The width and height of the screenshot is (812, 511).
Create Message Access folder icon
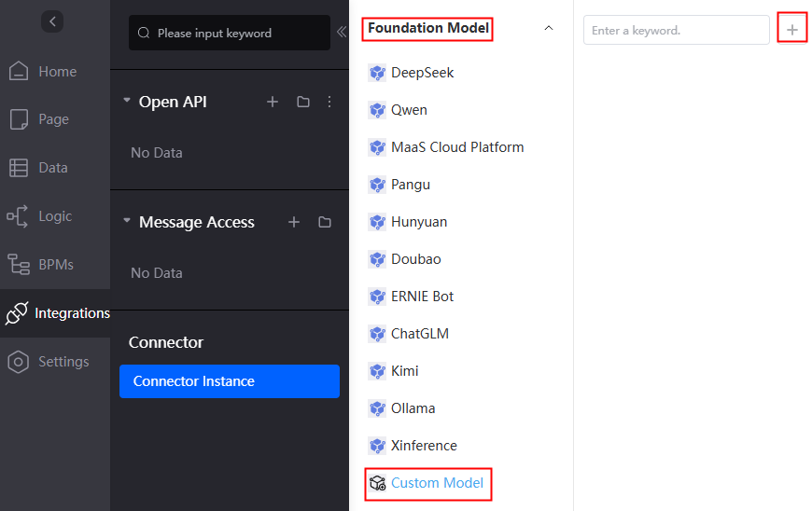[x=325, y=222]
